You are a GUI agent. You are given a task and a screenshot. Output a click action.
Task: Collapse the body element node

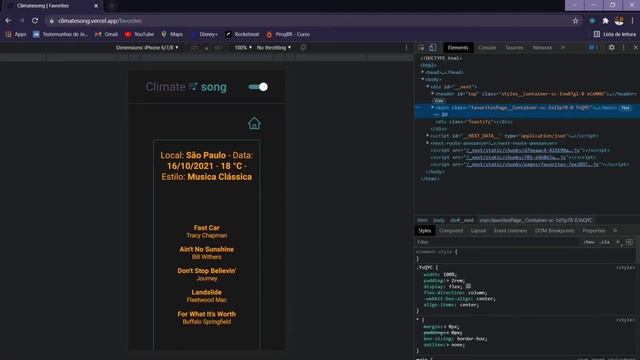[x=423, y=79]
